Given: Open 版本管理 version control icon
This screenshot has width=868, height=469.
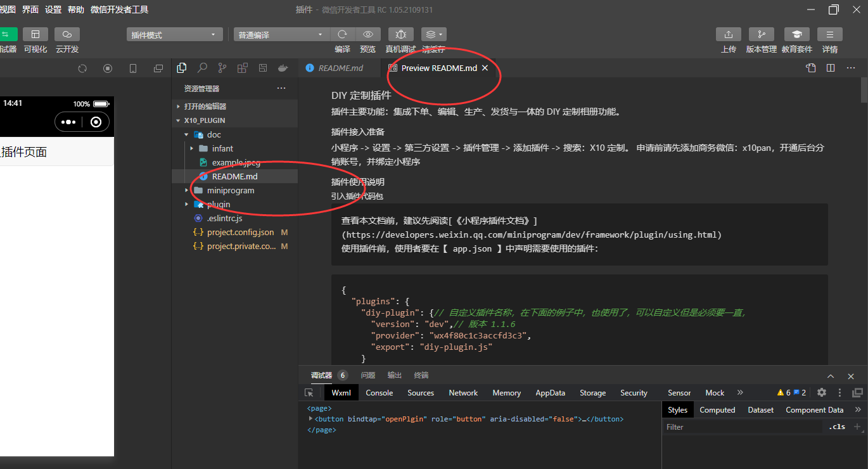Looking at the screenshot, I should point(762,34).
